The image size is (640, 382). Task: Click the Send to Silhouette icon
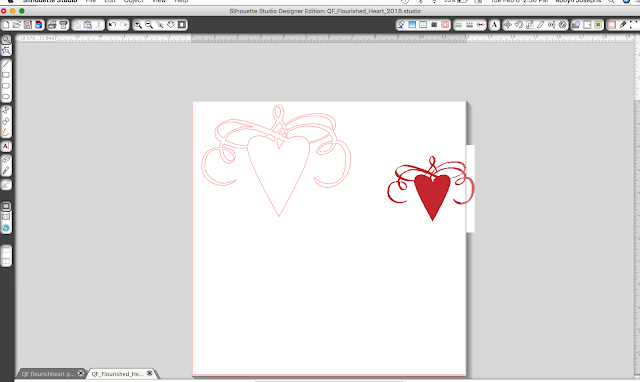(x=63, y=25)
